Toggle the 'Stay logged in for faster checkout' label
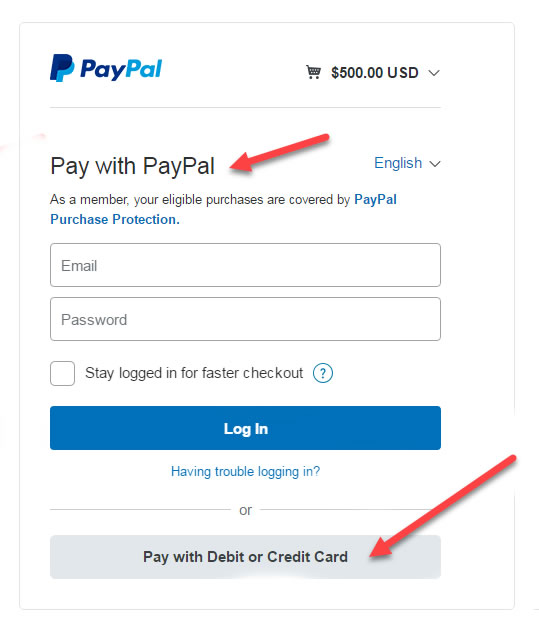This screenshot has width=539, height=637. (194, 373)
